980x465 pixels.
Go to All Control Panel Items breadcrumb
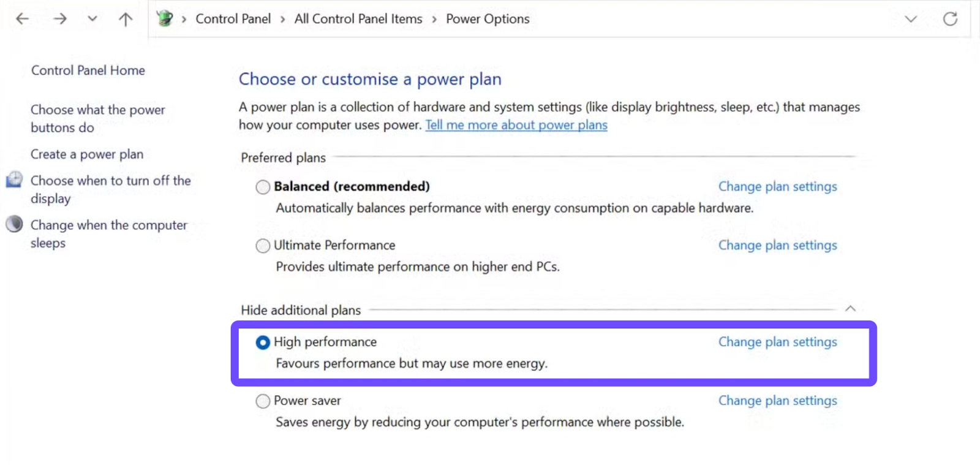click(x=358, y=19)
